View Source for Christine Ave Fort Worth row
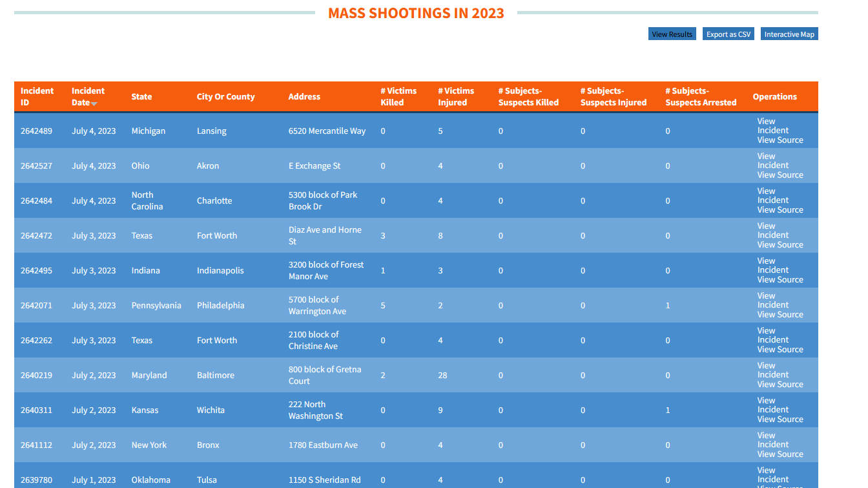This screenshot has height=488, width=868. click(x=780, y=350)
